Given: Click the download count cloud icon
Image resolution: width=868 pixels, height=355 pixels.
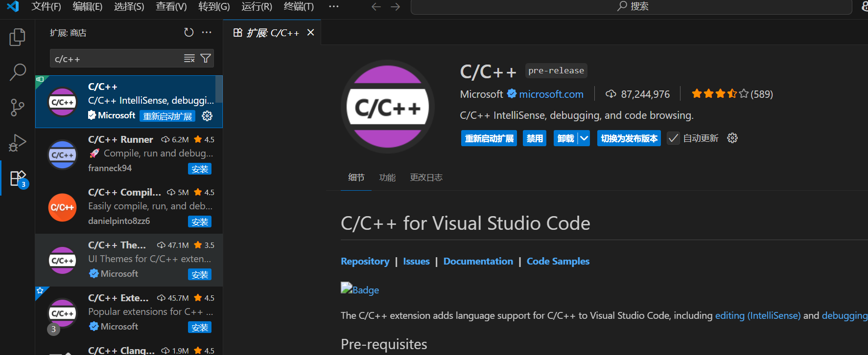Looking at the screenshot, I should [611, 94].
